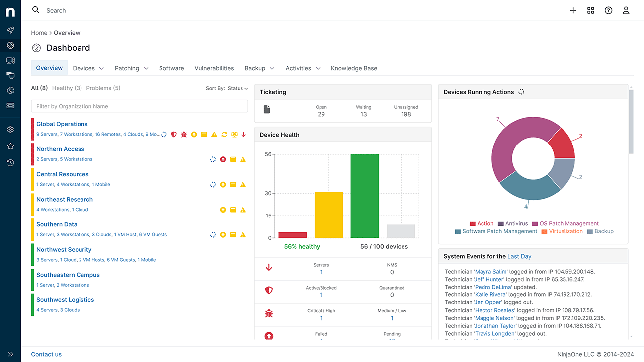
Task: Click the ticket icon in left sidebar
Action: [x=10, y=106]
